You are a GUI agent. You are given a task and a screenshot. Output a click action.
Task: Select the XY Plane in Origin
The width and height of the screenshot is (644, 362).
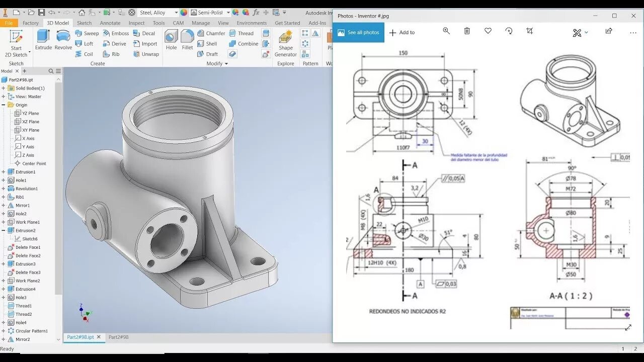click(27, 130)
